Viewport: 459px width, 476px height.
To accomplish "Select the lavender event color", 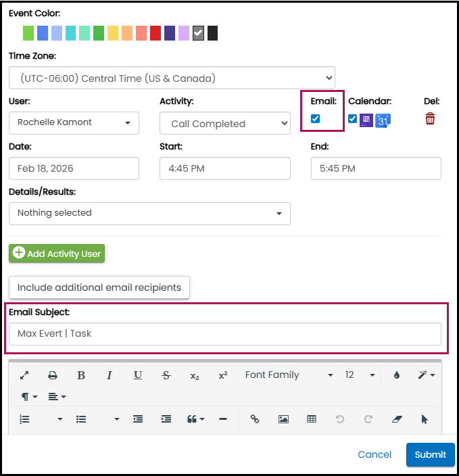I will pyautogui.click(x=184, y=33).
